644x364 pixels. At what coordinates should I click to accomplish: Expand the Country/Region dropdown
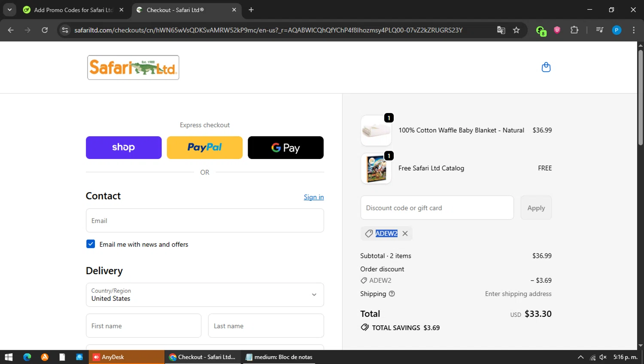pos(205,295)
